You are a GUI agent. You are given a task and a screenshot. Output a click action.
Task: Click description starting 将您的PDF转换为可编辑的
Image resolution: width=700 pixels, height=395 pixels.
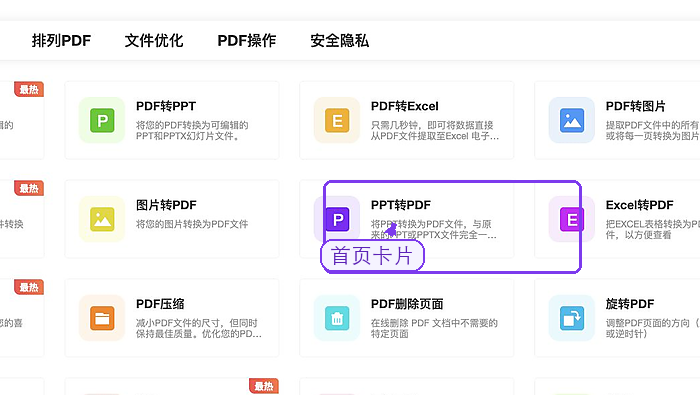click(192, 130)
